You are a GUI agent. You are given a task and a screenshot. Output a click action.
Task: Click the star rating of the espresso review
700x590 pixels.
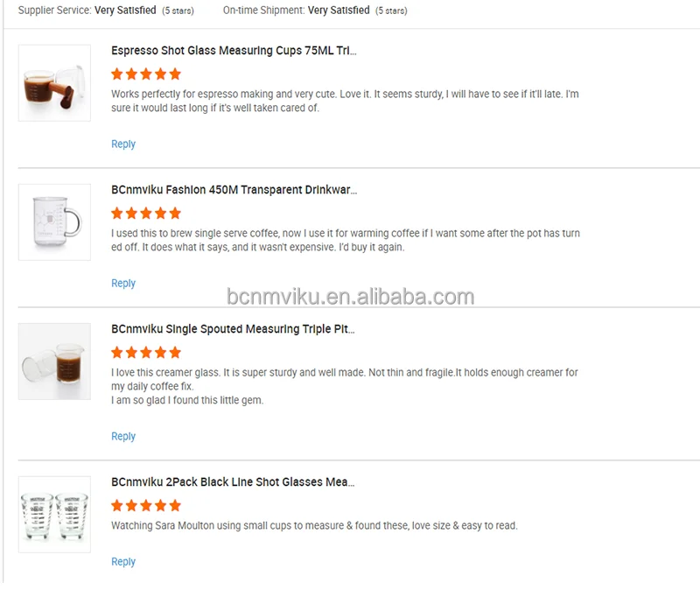[146, 74]
